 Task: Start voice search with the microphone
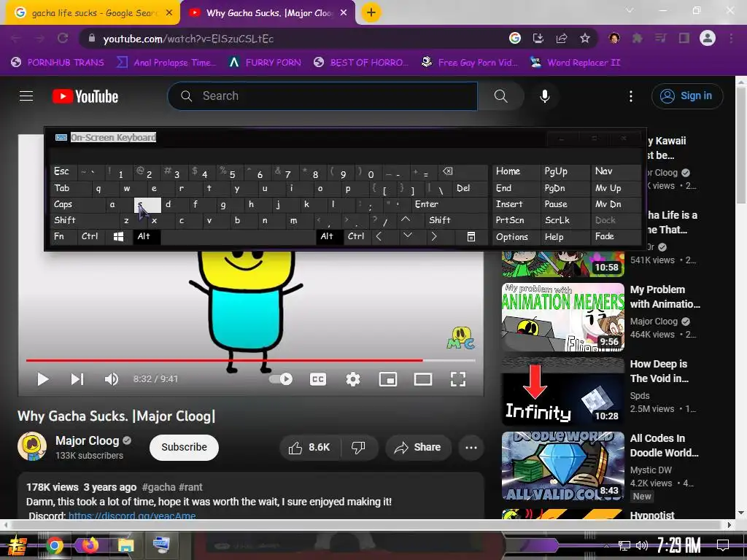(544, 96)
